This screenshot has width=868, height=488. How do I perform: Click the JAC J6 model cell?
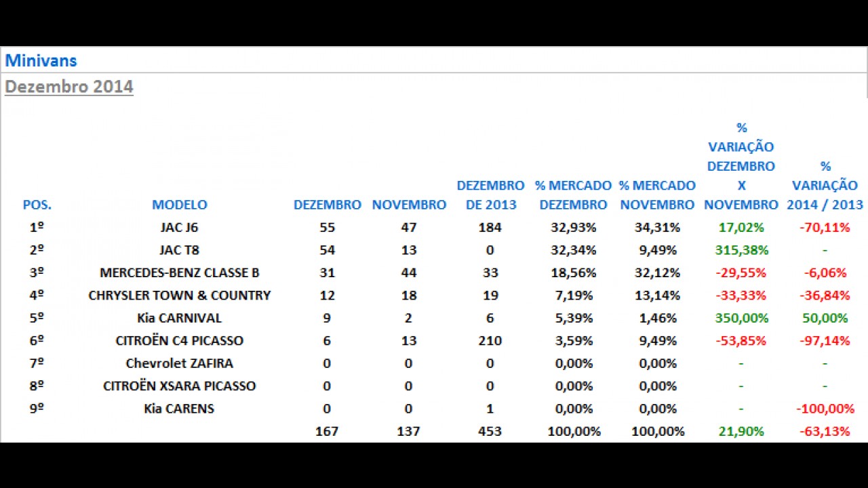(180, 228)
